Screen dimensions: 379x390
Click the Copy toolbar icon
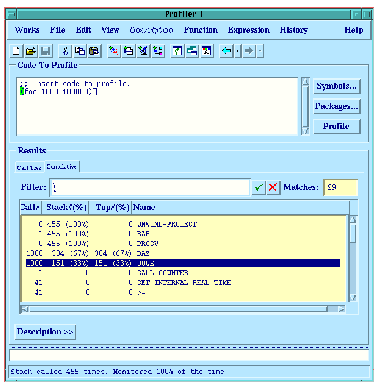coord(80,51)
